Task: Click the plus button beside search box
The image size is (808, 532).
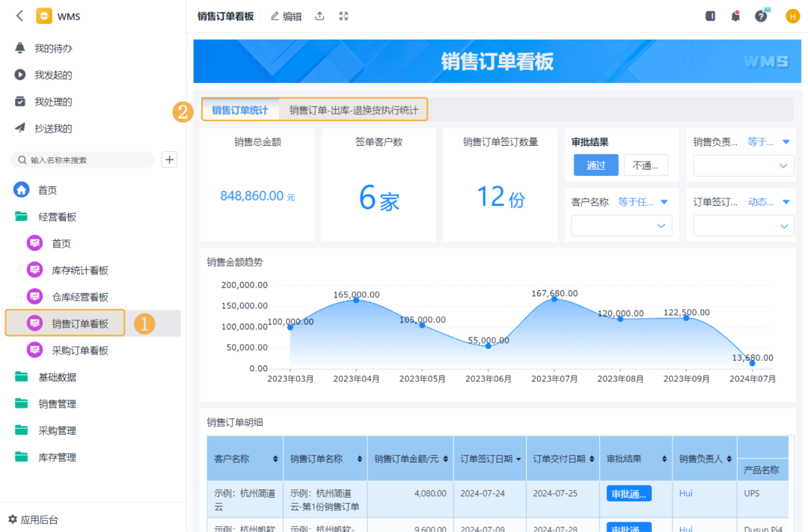Action: point(169,160)
